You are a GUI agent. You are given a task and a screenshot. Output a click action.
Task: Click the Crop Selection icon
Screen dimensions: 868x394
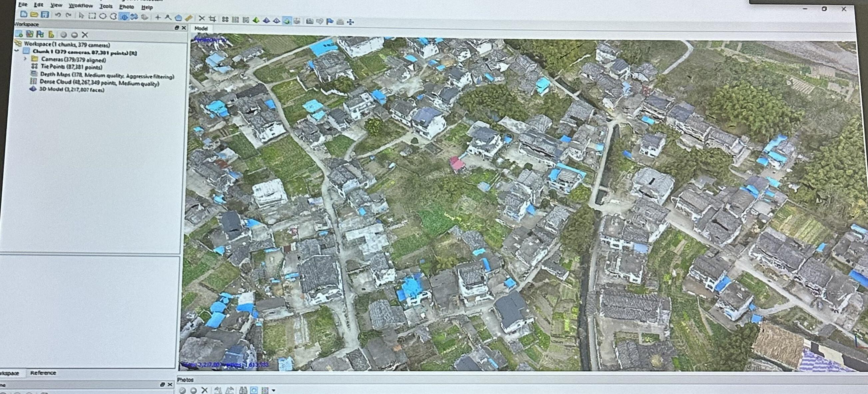tap(212, 19)
